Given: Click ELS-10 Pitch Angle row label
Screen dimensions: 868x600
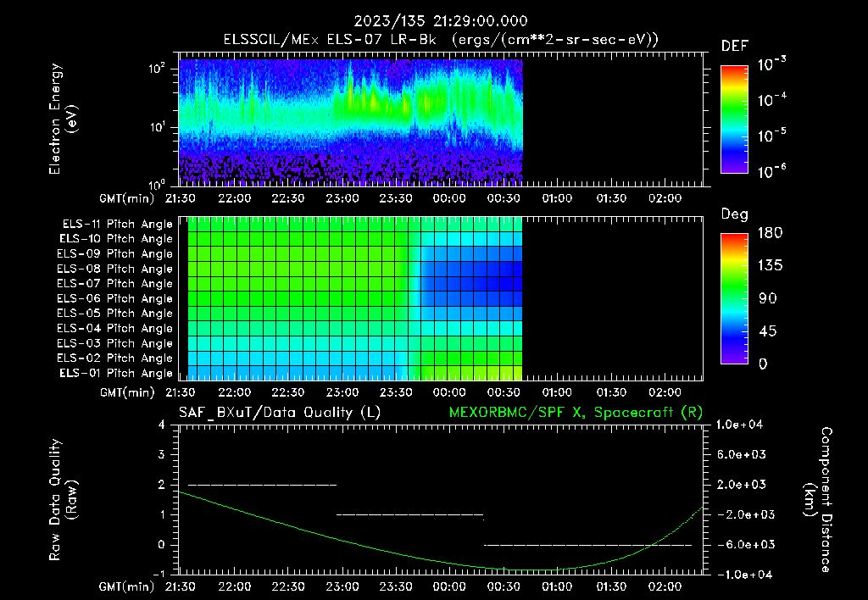Looking at the screenshot, I should 116,239.
